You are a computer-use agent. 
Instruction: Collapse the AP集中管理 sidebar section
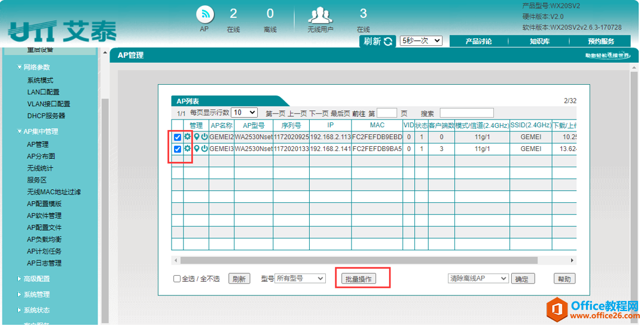point(38,131)
